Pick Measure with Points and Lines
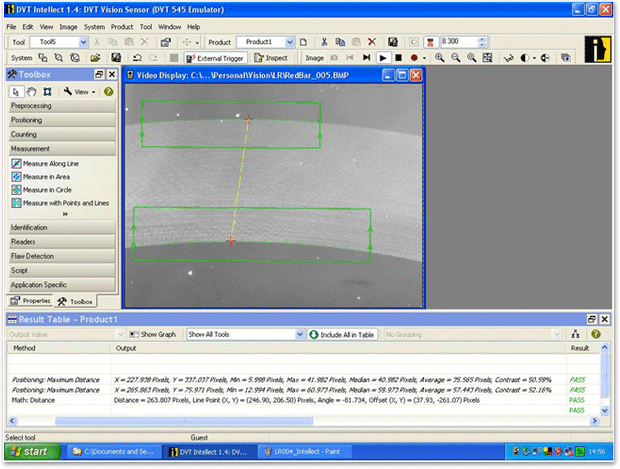Viewport: 620px width, 469px height. (x=65, y=202)
